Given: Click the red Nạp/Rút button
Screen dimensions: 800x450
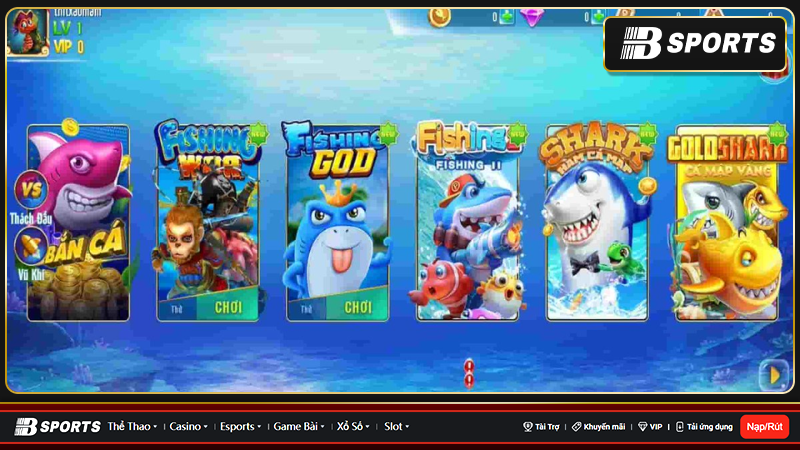Looking at the screenshot, I should pyautogui.click(x=764, y=427).
